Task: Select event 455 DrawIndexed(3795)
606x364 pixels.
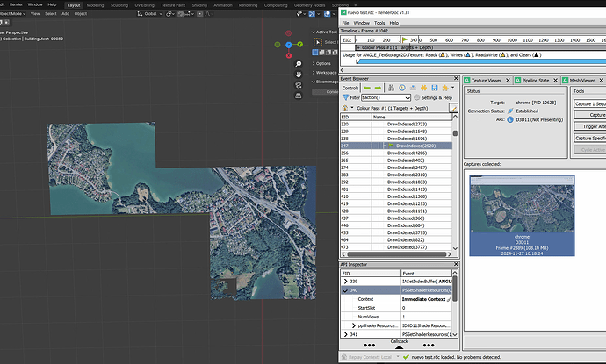Action: click(x=396, y=232)
